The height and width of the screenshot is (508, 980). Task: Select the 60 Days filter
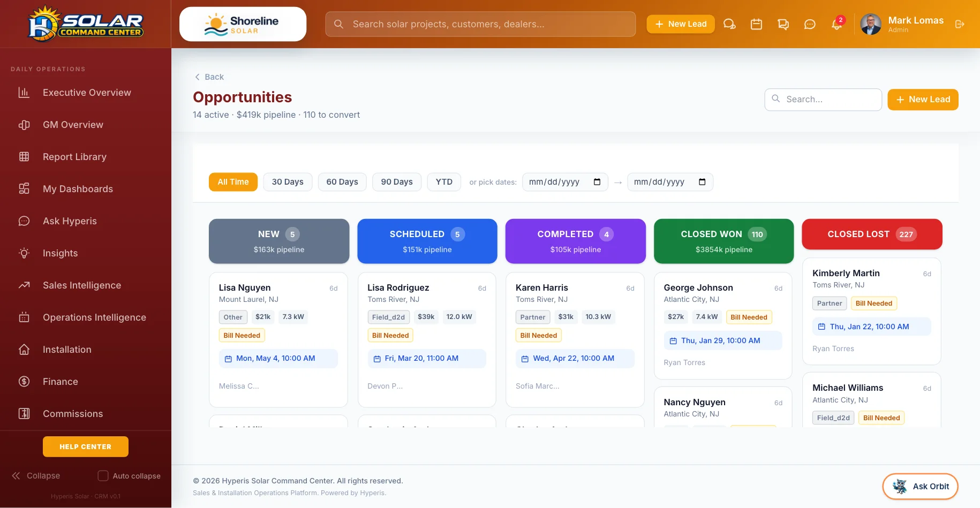pos(342,182)
